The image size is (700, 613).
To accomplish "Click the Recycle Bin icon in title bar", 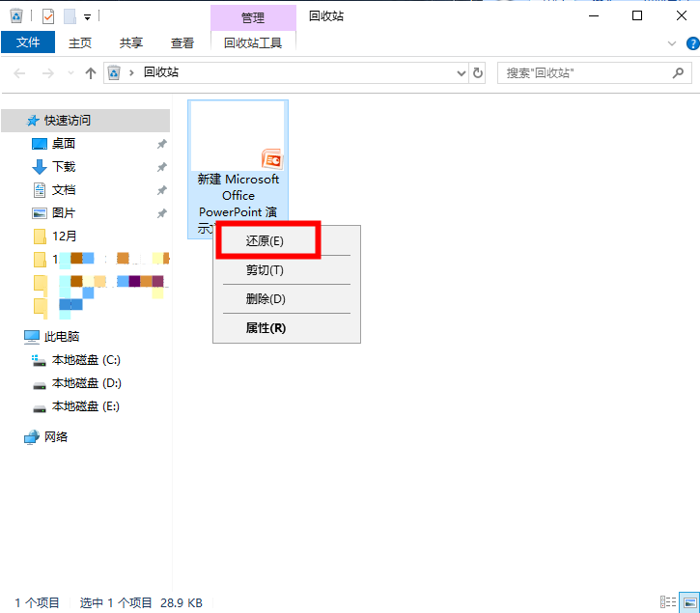I will click(x=16, y=16).
